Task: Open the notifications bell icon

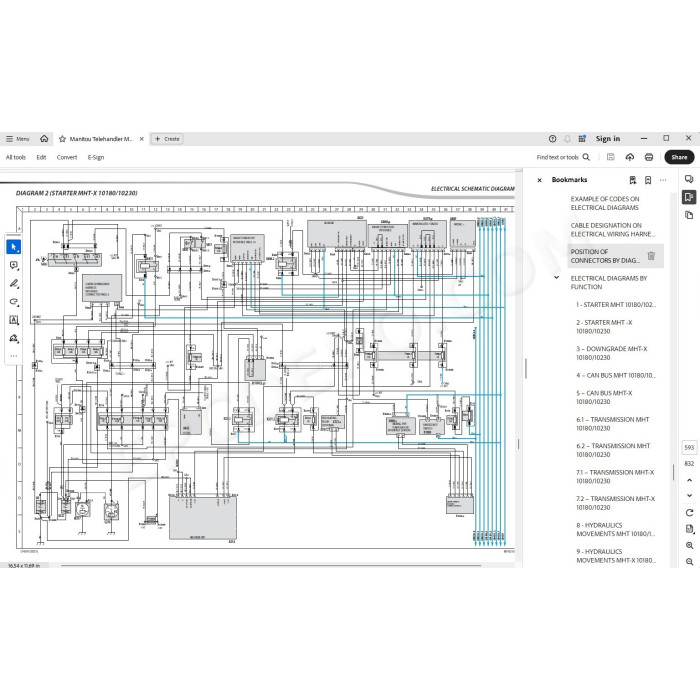Action: [x=567, y=139]
